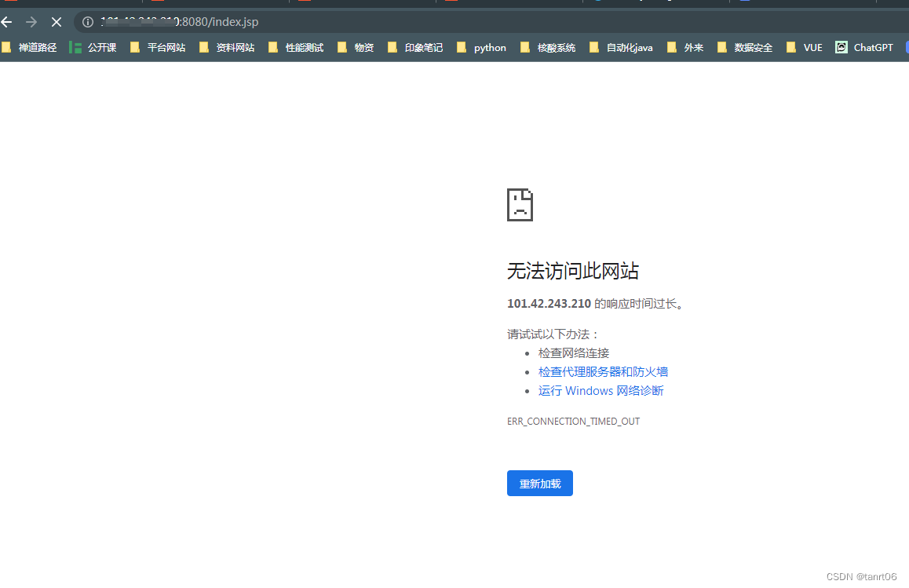Click the forward navigation arrow
This screenshot has height=588, width=909.
coord(31,22)
